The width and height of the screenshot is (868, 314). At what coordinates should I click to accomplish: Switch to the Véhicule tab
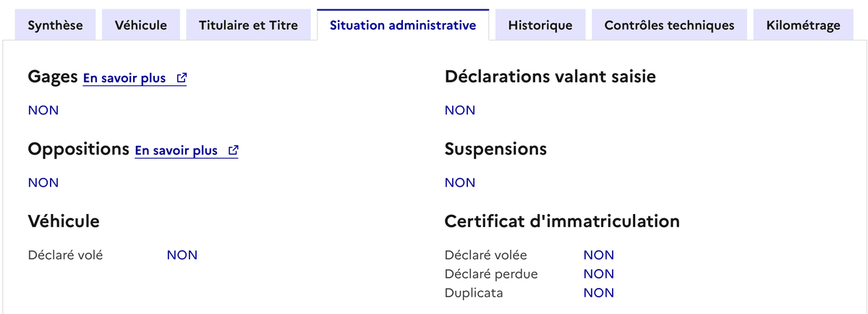(140, 25)
